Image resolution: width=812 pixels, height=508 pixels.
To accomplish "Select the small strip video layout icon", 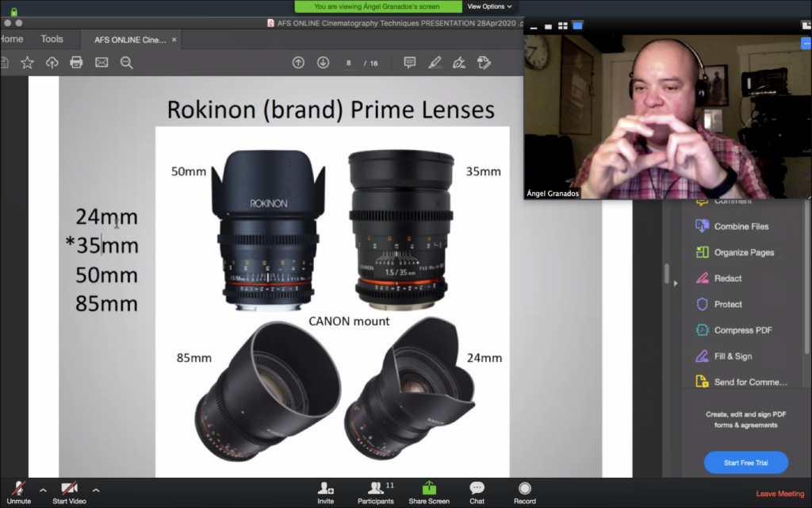I will pos(549,26).
